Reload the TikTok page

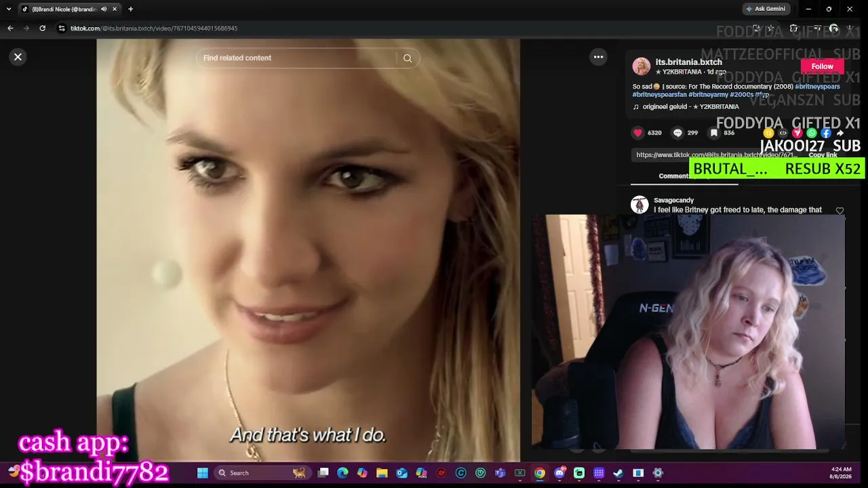coord(42,28)
